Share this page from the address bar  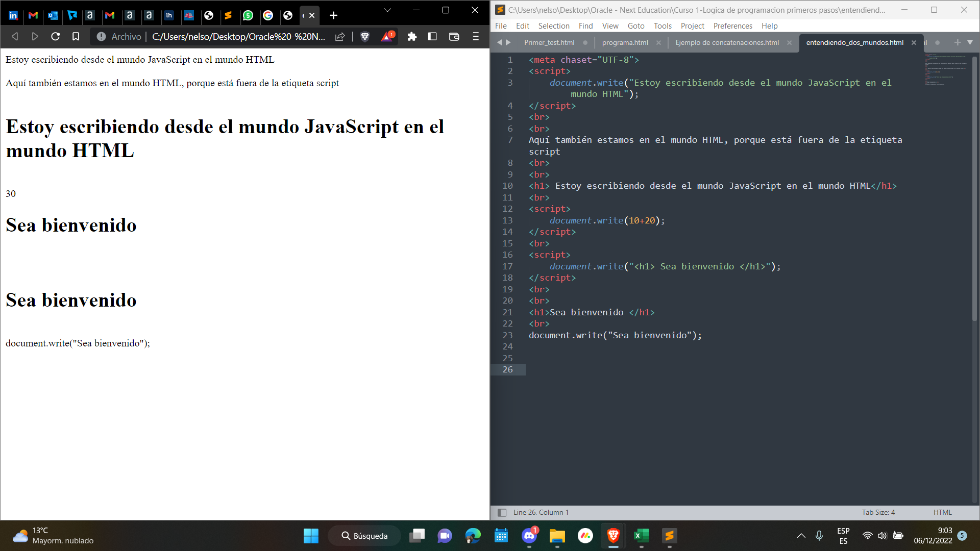[x=340, y=36]
